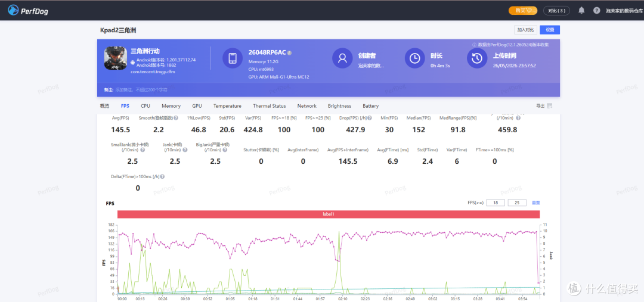Click the info icon beside 26048RP6AC

click(290, 53)
